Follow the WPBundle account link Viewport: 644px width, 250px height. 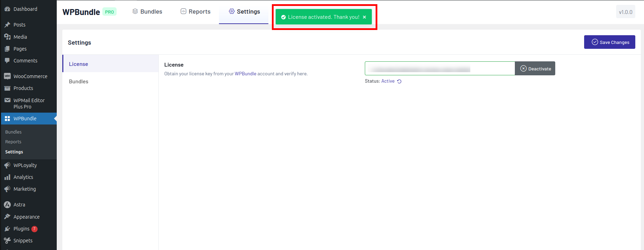click(245, 74)
